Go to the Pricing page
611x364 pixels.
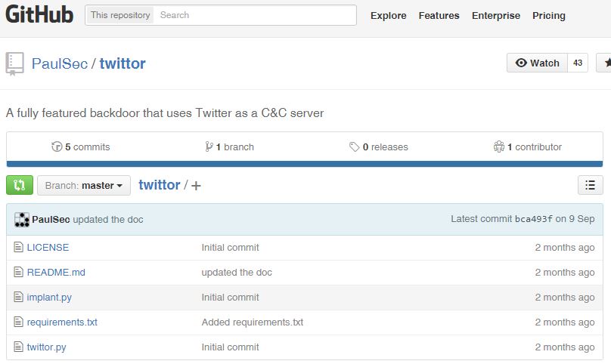[x=548, y=16]
